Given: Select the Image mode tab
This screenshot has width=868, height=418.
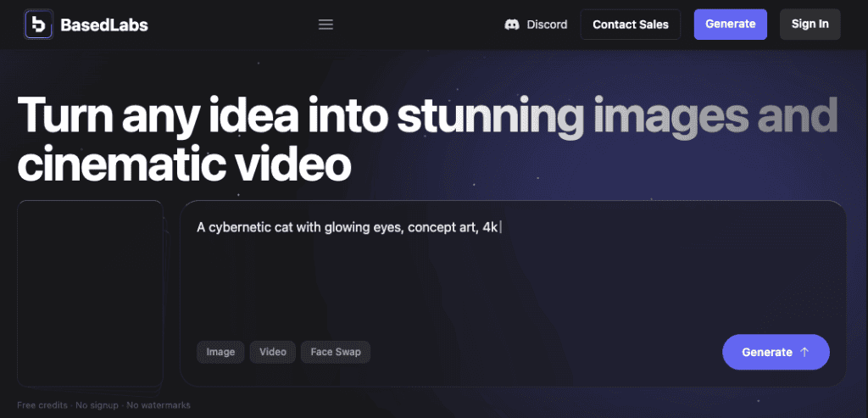Looking at the screenshot, I should pyautogui.click(x=220, y=352).
